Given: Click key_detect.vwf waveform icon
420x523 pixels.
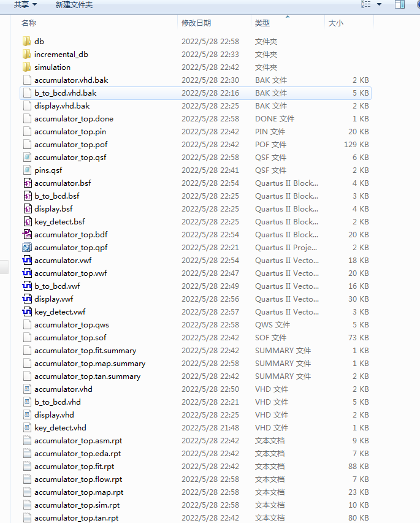Looking at the screenshot, I should [x=27, y=312].
